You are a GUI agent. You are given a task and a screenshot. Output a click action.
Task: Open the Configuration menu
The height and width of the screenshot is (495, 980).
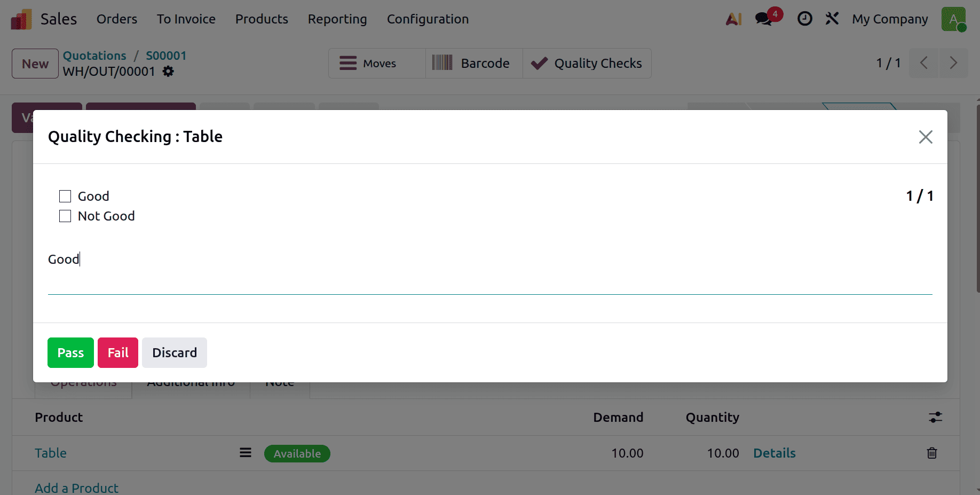(428, 19)
